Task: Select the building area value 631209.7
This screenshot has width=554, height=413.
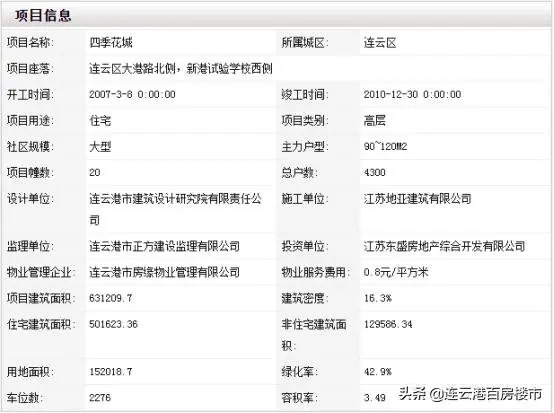Action: 111,298
